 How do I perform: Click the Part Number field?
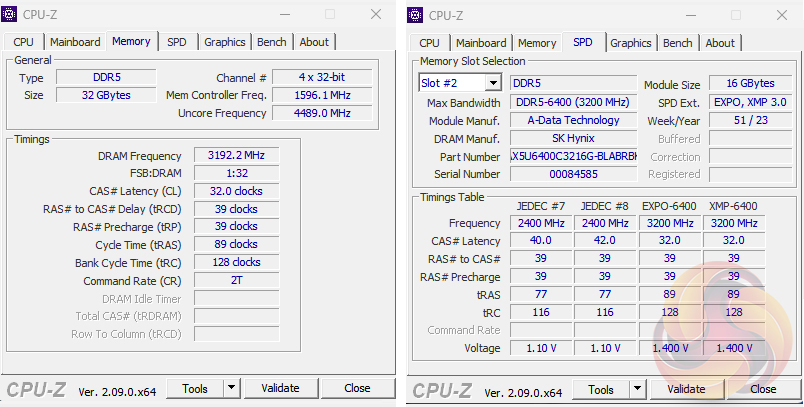[573, 156]
